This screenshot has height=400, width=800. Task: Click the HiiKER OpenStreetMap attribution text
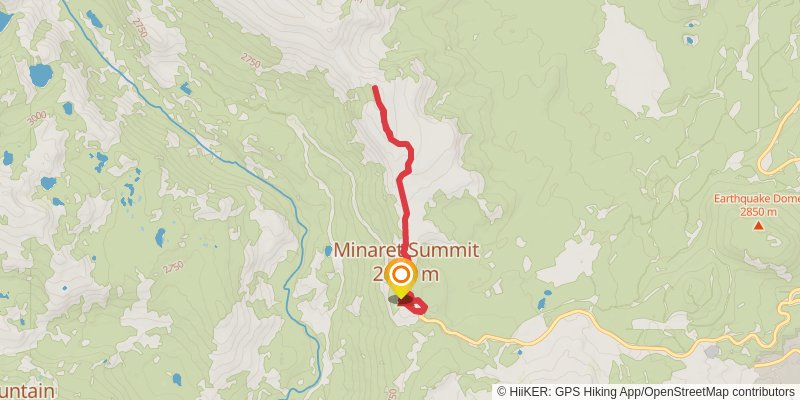click(x=646, y=392)
